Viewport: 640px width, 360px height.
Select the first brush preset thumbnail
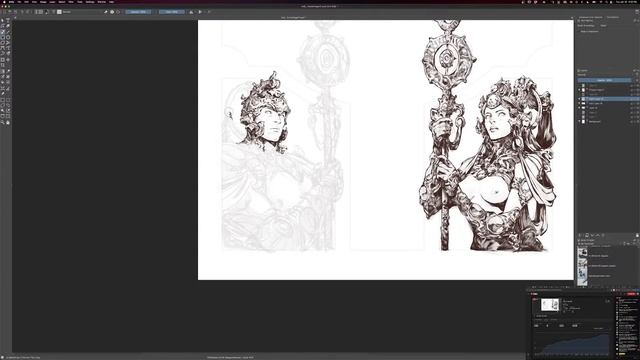tap(582, 253)
